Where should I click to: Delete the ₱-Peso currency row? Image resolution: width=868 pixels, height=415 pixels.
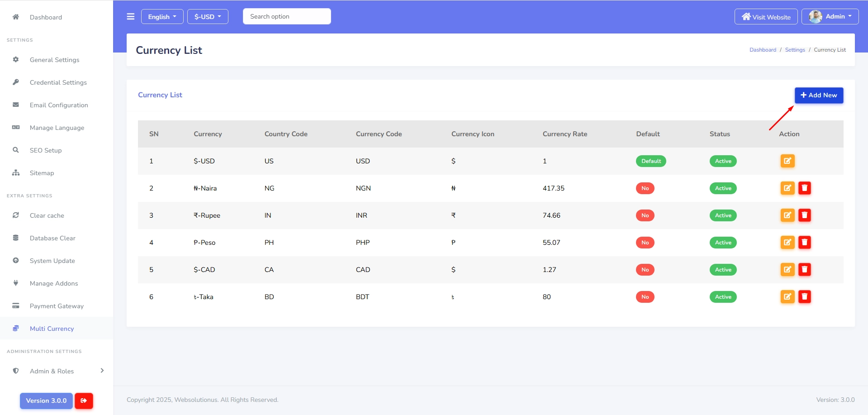(x=805, y=243)
